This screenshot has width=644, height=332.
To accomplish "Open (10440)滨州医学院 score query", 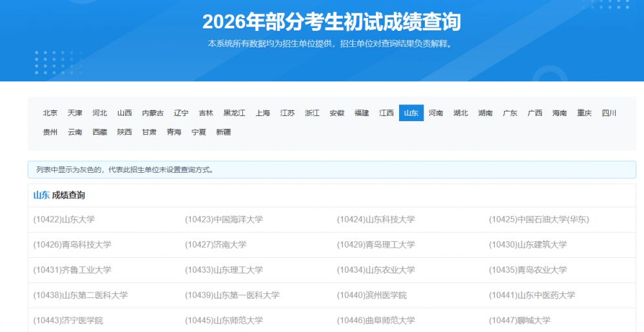I will coord(372,295).
